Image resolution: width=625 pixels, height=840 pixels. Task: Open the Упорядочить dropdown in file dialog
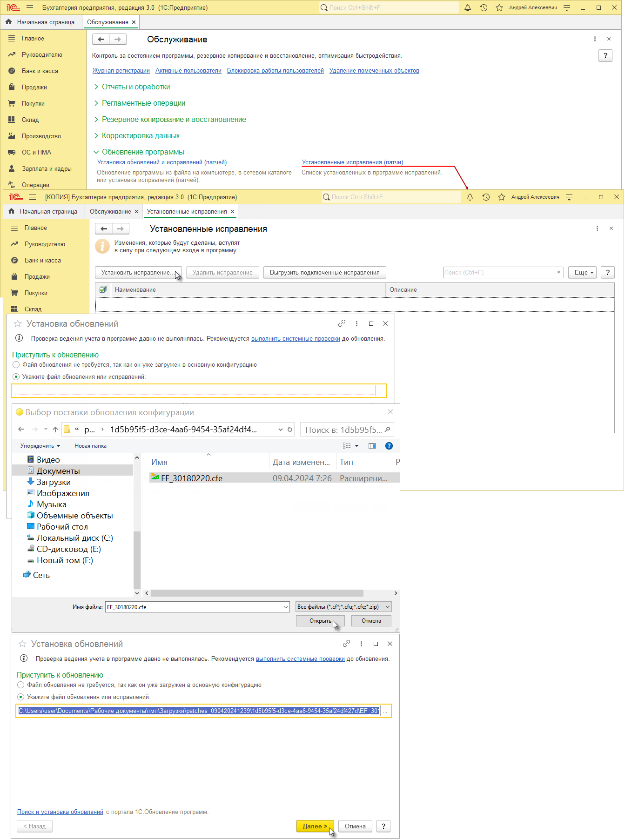(x=40, y=446)
